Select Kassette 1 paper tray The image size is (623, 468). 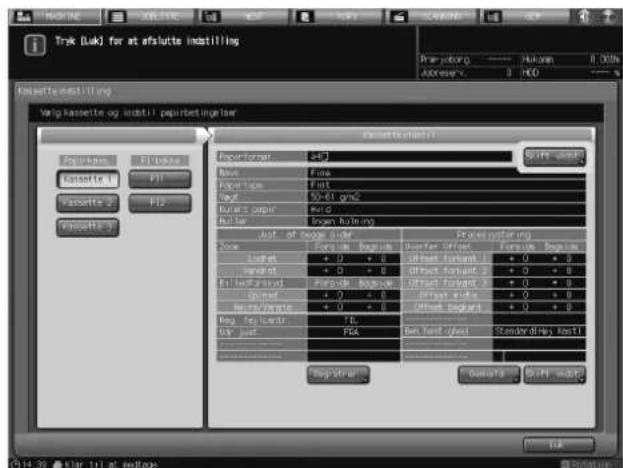coord(88,179)
